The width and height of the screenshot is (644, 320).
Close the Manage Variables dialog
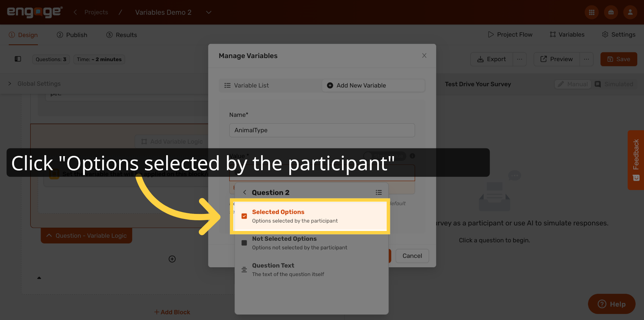point(424,56)
